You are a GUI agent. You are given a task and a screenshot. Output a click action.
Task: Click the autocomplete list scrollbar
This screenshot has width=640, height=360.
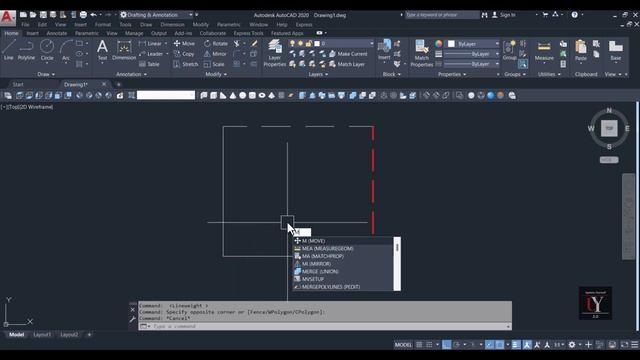[397, 264]
